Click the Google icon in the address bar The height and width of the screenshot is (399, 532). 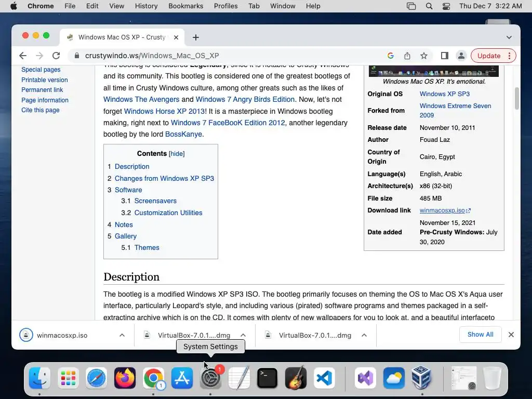click(391, 56)
